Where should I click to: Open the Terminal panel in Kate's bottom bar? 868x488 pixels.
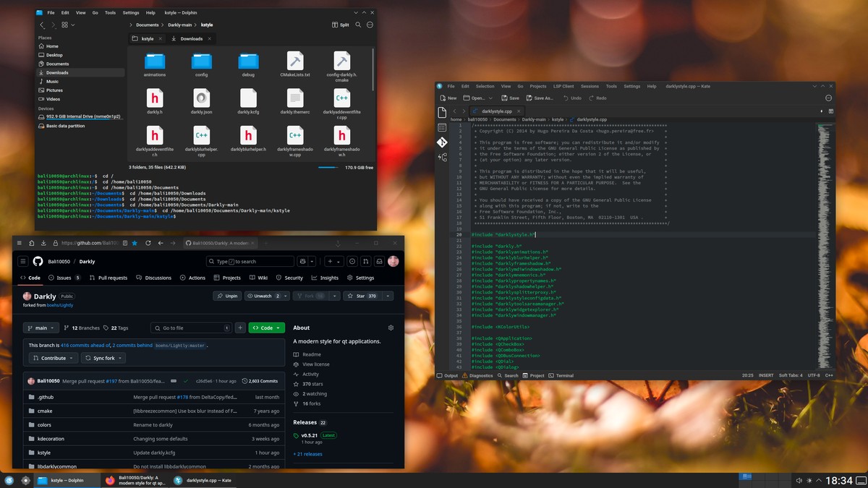tap(561, 375)
